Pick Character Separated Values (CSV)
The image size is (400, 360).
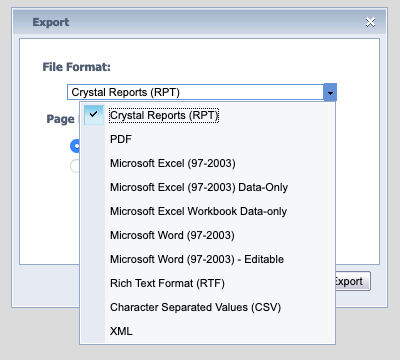(207, 307)
